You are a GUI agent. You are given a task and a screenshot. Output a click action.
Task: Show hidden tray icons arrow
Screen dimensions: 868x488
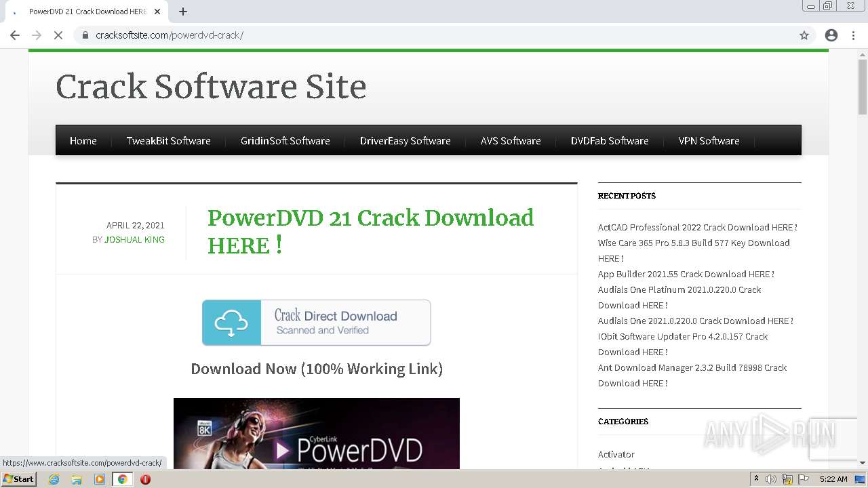757,479
